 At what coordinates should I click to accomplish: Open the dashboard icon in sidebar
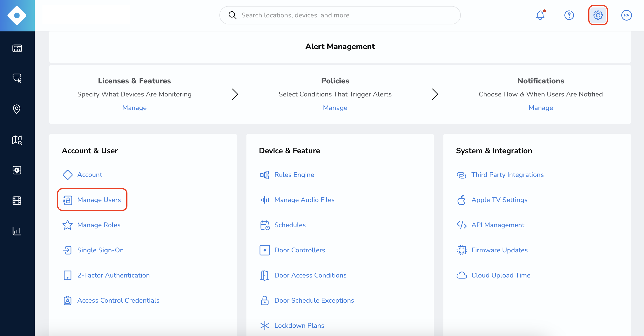(17, 48)
